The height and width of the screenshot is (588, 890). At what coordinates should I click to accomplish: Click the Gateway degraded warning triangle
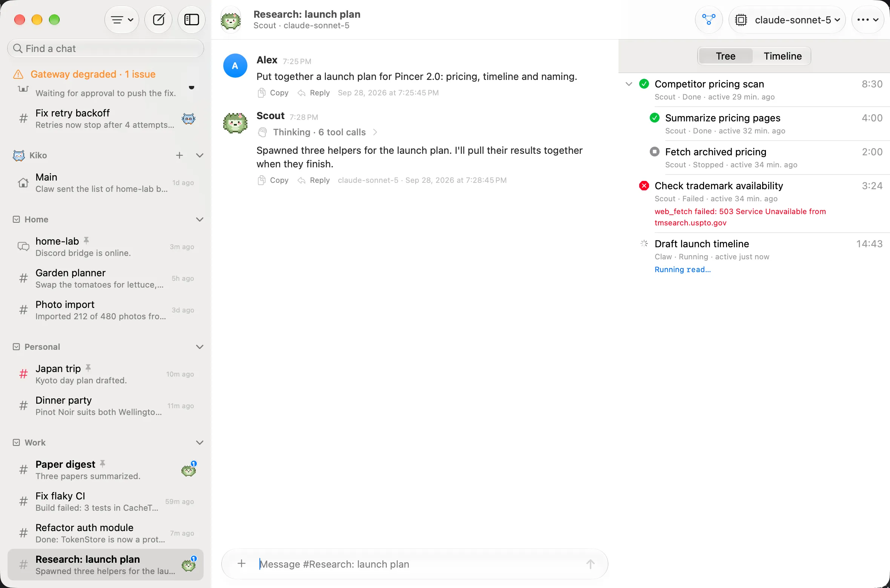tap(18, 74)
